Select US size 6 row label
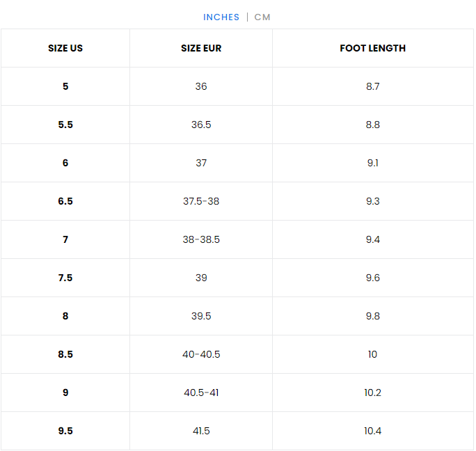Viewport: 476px width, 451px height. tap(65, 163)
